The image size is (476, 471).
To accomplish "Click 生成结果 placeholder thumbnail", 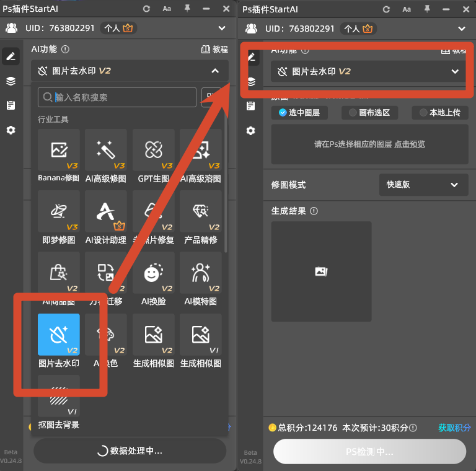I will (321, 271).
